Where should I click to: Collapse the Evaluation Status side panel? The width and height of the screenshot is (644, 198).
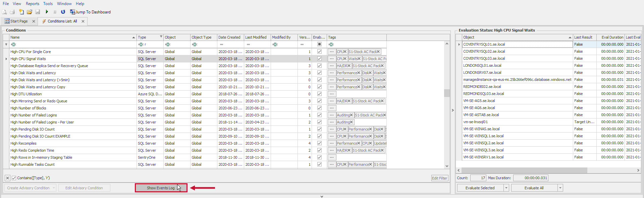(452, 110)
